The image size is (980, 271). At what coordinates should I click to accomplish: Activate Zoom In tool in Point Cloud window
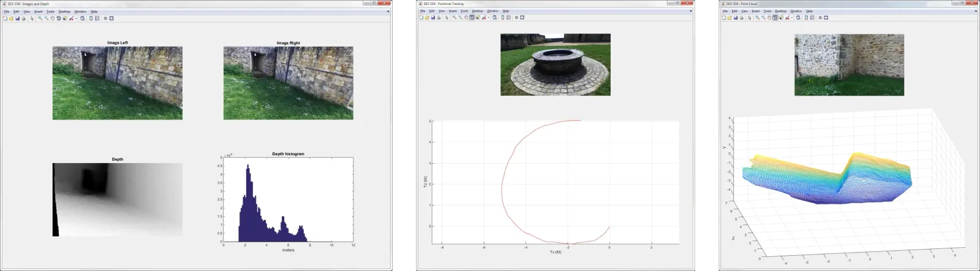[x=757, y=18]
